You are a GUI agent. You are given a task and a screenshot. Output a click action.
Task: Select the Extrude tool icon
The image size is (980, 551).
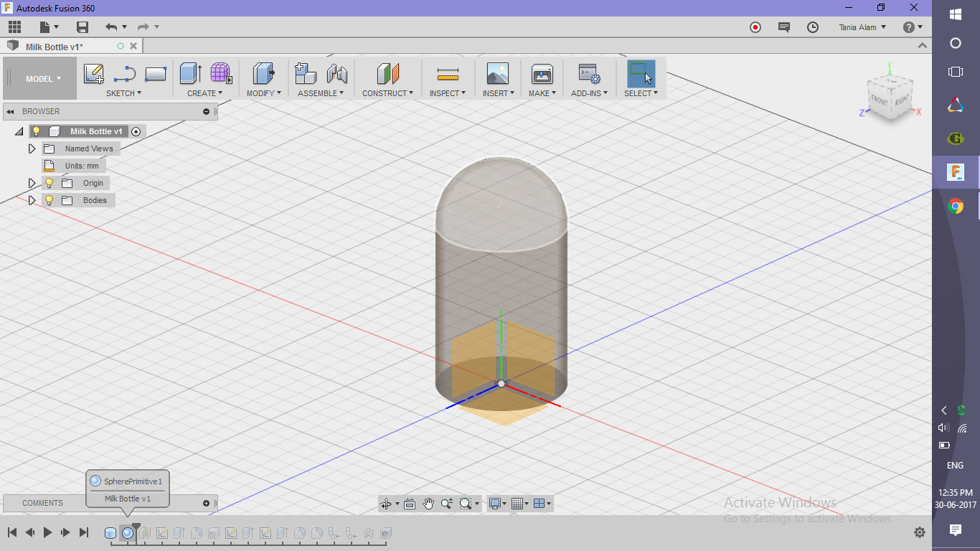(190, 74)
